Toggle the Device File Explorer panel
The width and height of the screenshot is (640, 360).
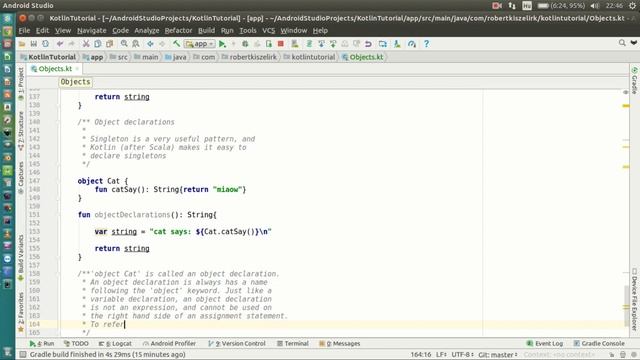pos(634,299)
